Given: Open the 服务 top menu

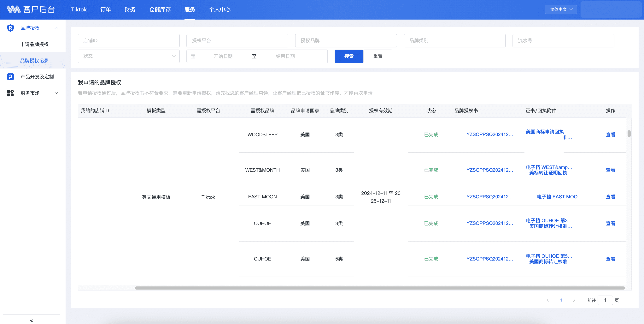Looking at the screenshot, I should [190, 9].
